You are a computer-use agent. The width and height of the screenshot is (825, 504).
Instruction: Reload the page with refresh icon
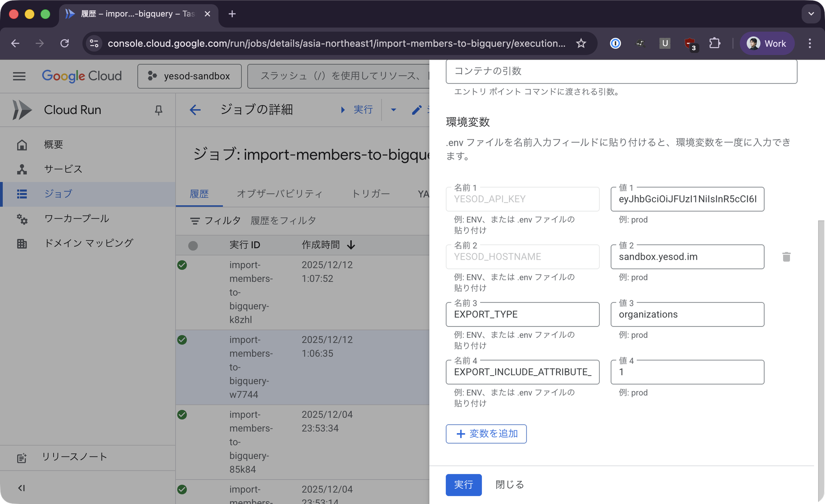pyautogui.click(x=64, y=43)
